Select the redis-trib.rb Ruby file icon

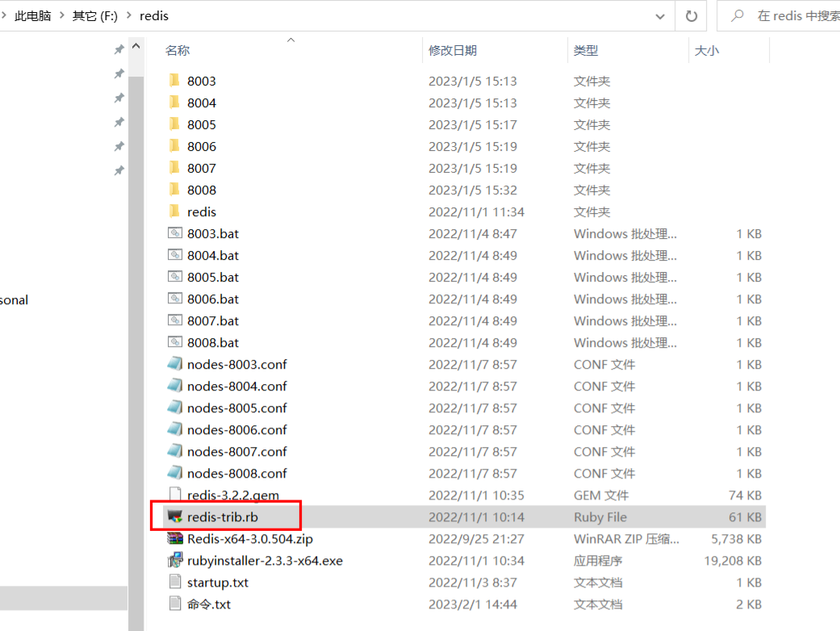[x=175, y=516]
